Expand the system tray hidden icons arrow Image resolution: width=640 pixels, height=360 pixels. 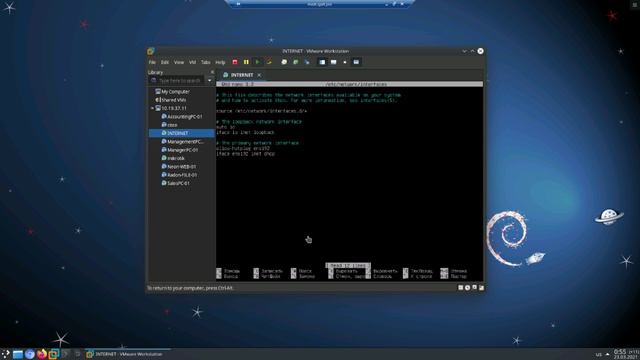(x=607, y=354)
